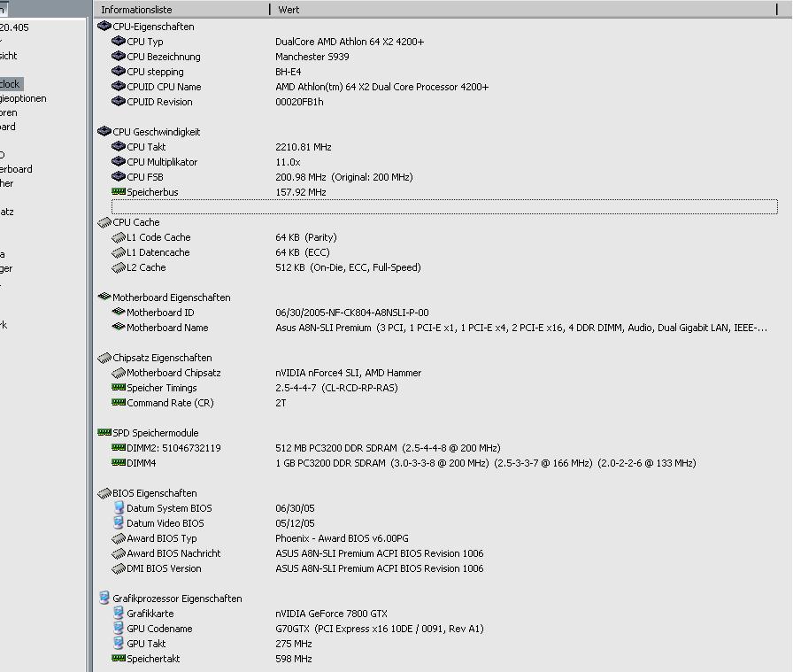Click the icon beside CPUID Revision
The height and width of the screenshot is (672, 793).
(x=119, y=101)
